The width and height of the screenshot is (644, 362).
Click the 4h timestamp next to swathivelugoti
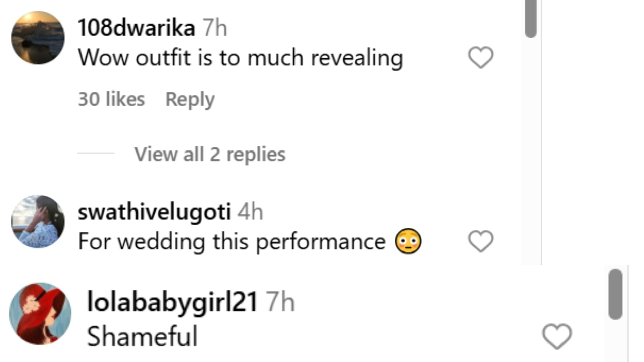(250, 212)
